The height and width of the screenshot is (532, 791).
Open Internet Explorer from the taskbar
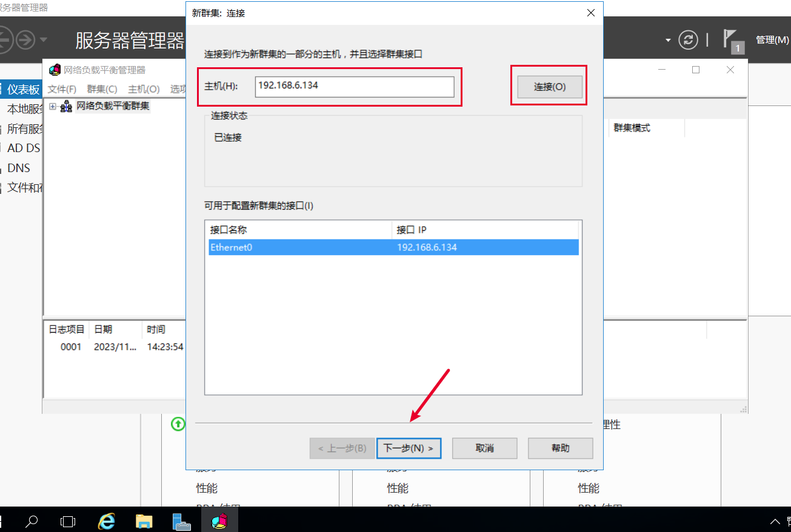coord(107,520)
